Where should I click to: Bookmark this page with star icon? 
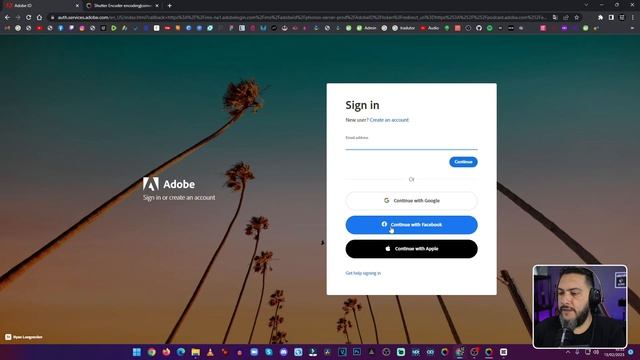577,18
